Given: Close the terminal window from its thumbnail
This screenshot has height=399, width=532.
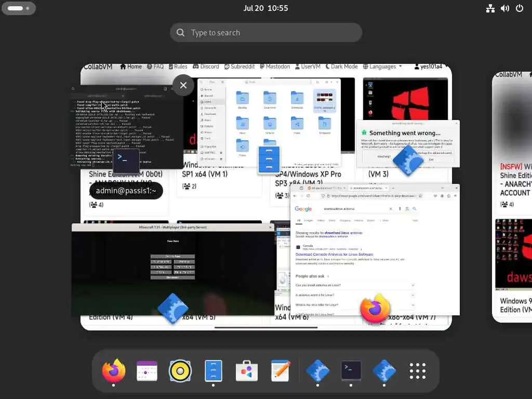Looking at the screenshot, I should [x=183, y=85].
